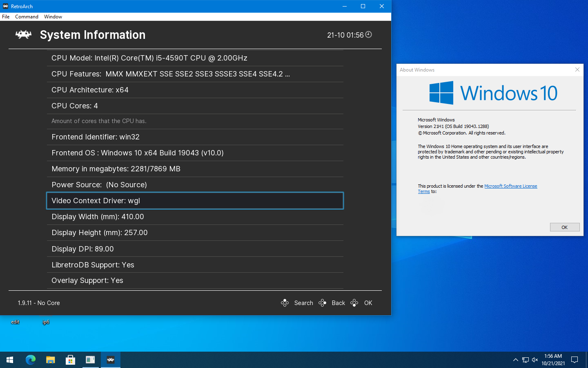
Task: Click the Back label in RetroArch footer
Action: pos(339,303)
